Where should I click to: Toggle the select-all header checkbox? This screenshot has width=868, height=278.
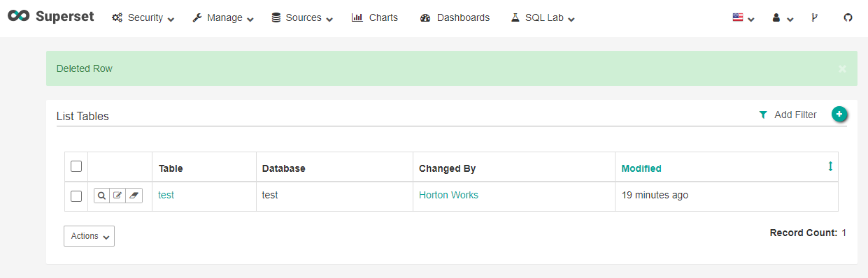(76, 166)
